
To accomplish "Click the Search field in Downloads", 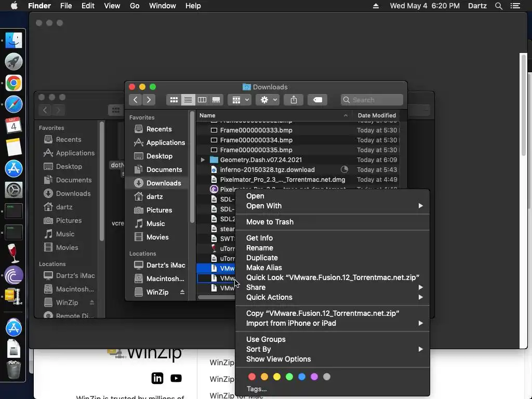I will (x=372, y=100).
